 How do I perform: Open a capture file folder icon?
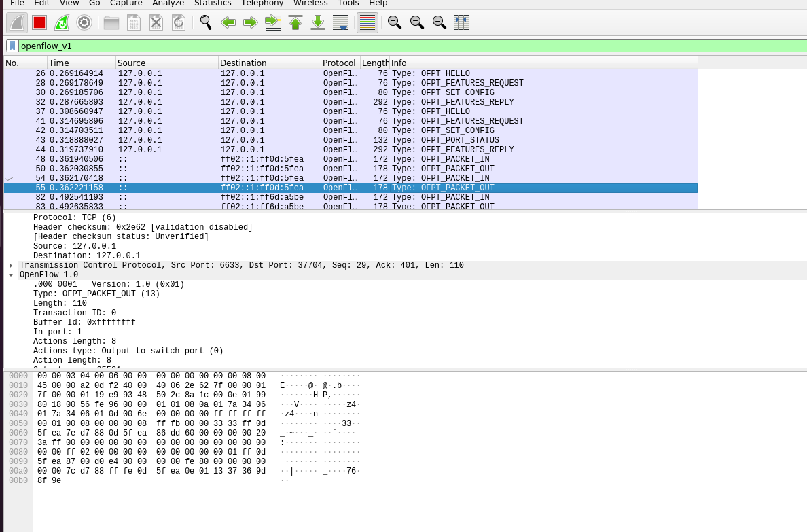[111, 22]
